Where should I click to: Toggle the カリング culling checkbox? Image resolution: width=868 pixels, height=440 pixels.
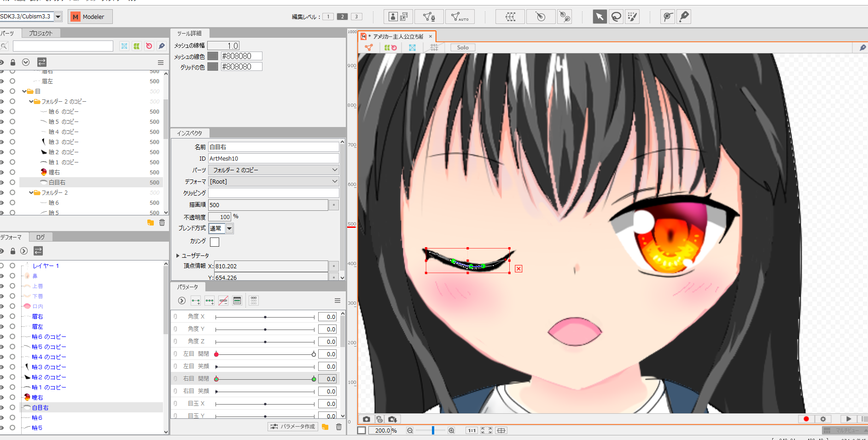tap(215, 242)
